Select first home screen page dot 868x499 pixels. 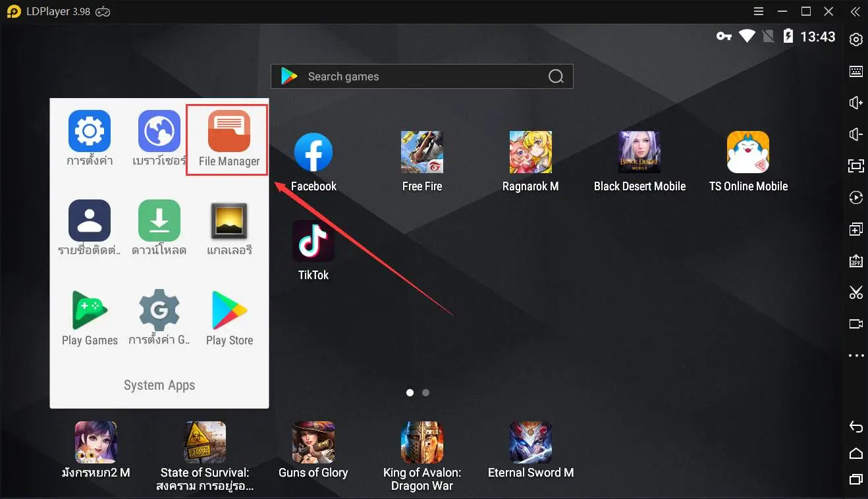pyautogui.click(x=410, y=392)
